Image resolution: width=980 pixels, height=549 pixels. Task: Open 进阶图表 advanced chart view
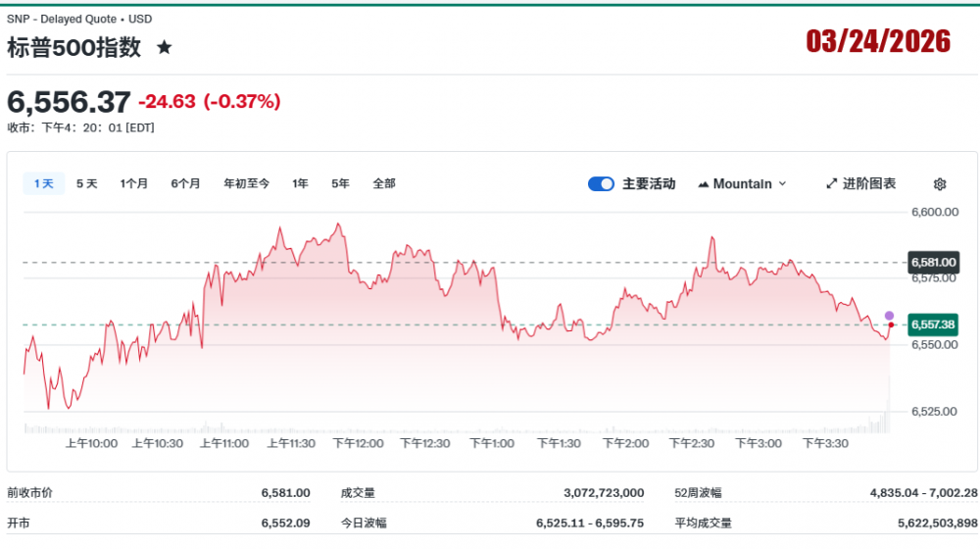click(860, 184)
